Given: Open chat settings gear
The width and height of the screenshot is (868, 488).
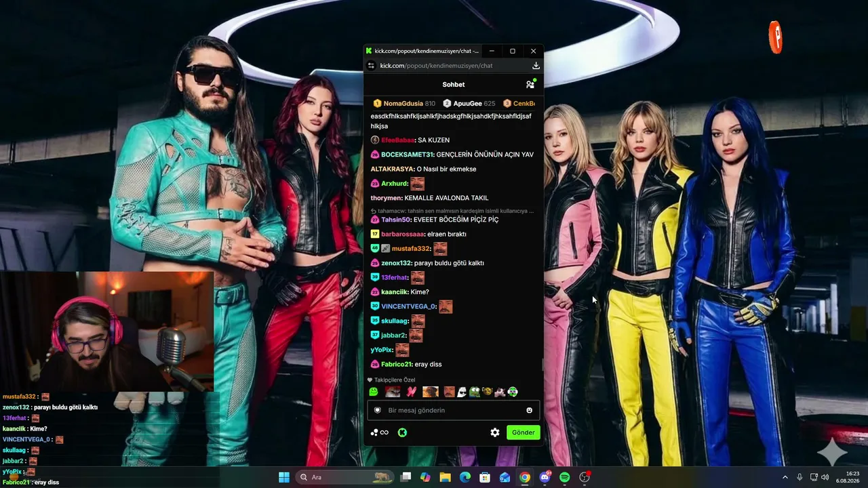Looking at the screenshot, I should (495, 432).
